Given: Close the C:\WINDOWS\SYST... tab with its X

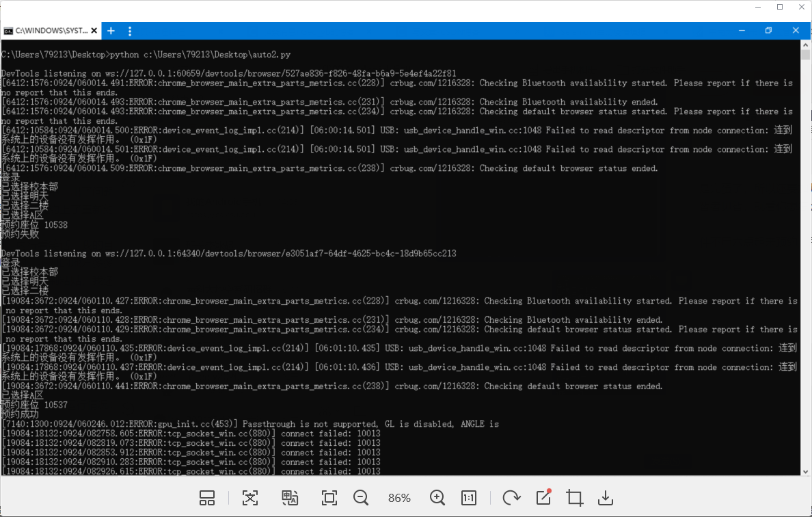Looking at the screenshot, I should click(x=94, y=31).
